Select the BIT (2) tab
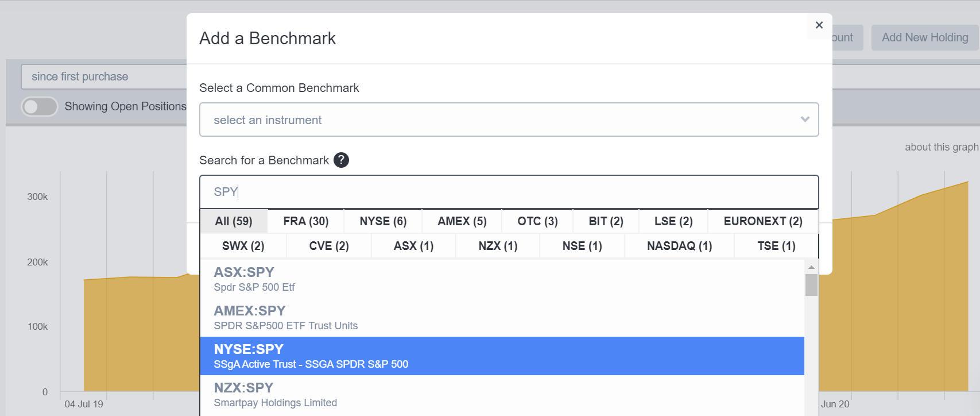Image resolution: width=980 pixels, height=416 pixels. pyautogui.click(x=606, y=221)
